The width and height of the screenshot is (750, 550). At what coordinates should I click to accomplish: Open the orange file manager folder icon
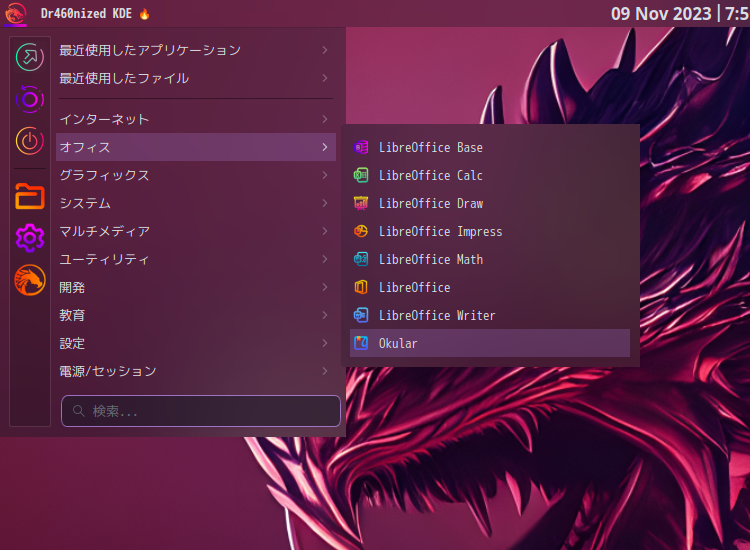[30, 196]
